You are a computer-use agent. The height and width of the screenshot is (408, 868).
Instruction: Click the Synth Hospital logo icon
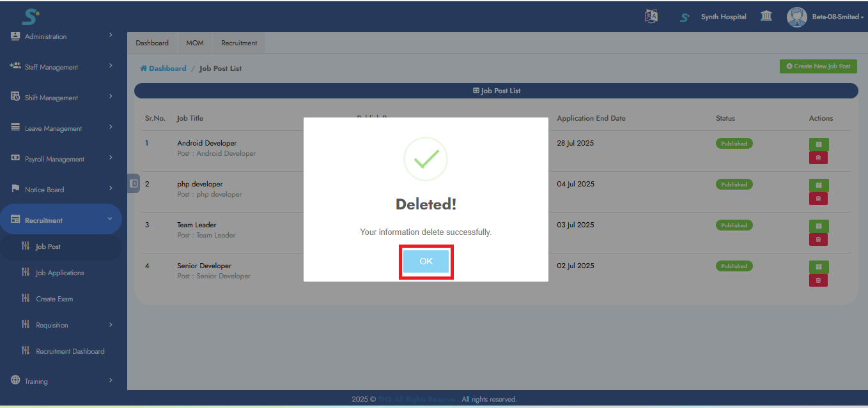pos(685,17)
